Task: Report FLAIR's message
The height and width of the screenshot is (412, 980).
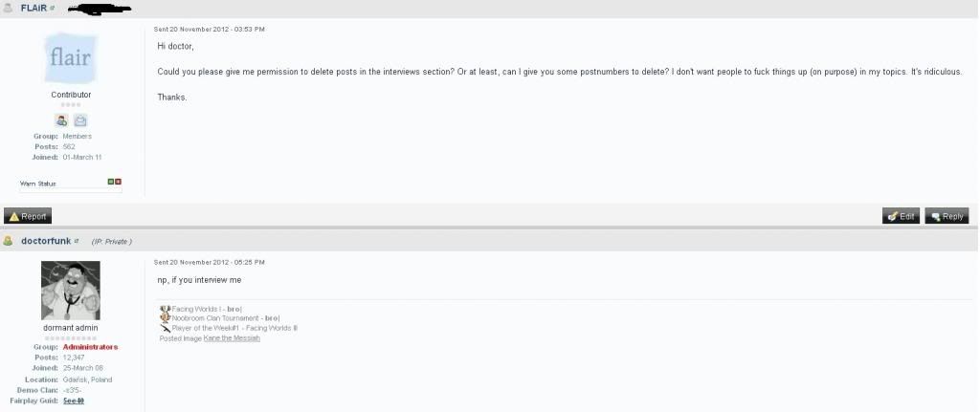Action: click(x=28, y=216)
